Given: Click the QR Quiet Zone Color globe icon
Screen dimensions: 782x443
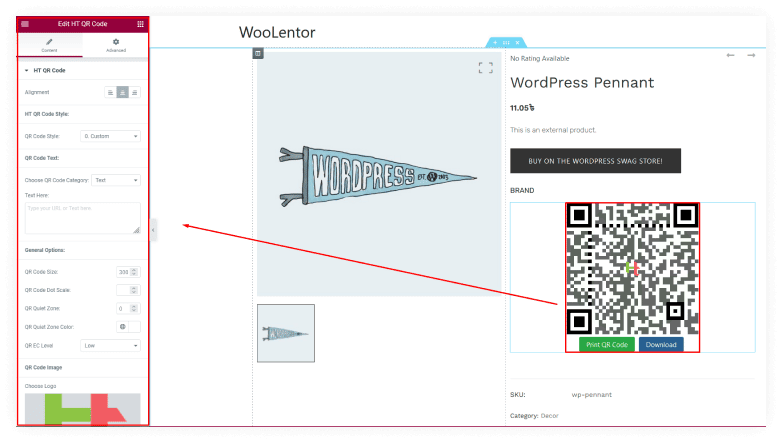Looking at the screenshot, I should pyautogui.click(x=123, y=327).
